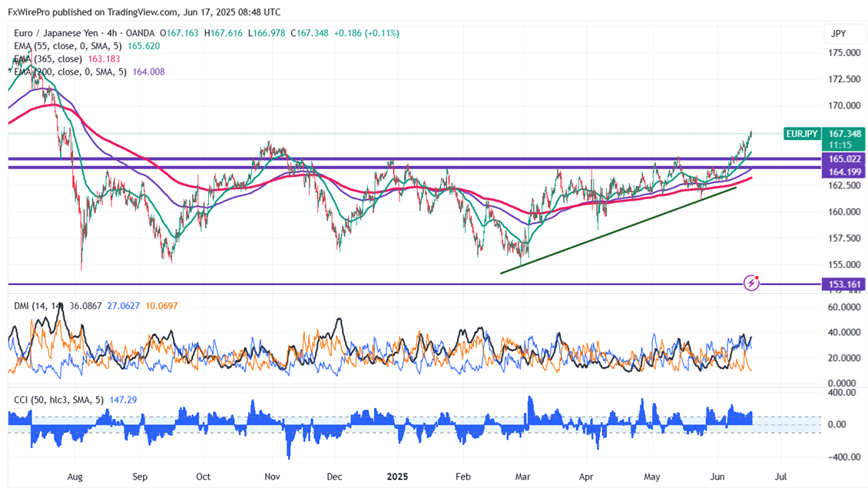Click the EMA 55 value 165.620
This screenshot has width=868, height=492.
click(144, 46)
